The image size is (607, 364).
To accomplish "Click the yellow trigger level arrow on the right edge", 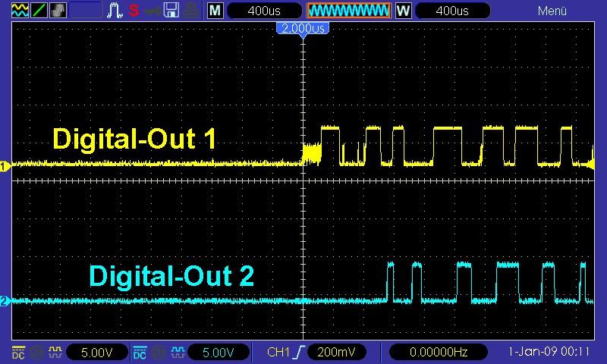I will (x=591, y=165).
